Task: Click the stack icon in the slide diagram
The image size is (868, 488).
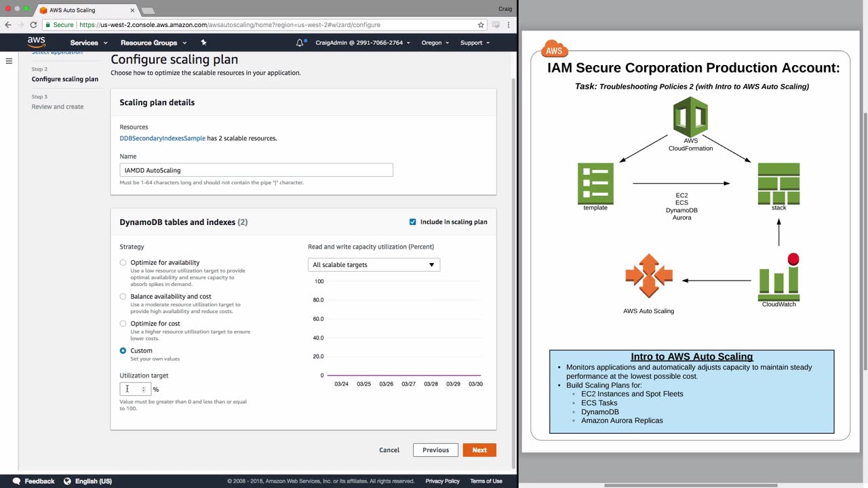Action: pos(778,183)
